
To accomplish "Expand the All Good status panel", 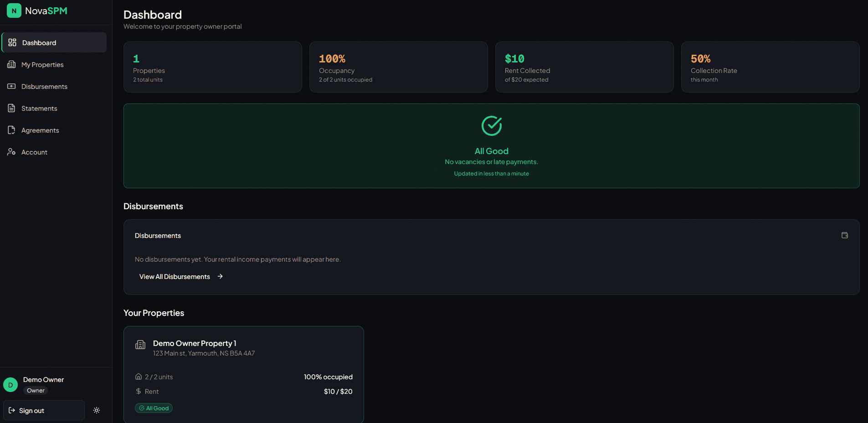I will coord(491,146).
